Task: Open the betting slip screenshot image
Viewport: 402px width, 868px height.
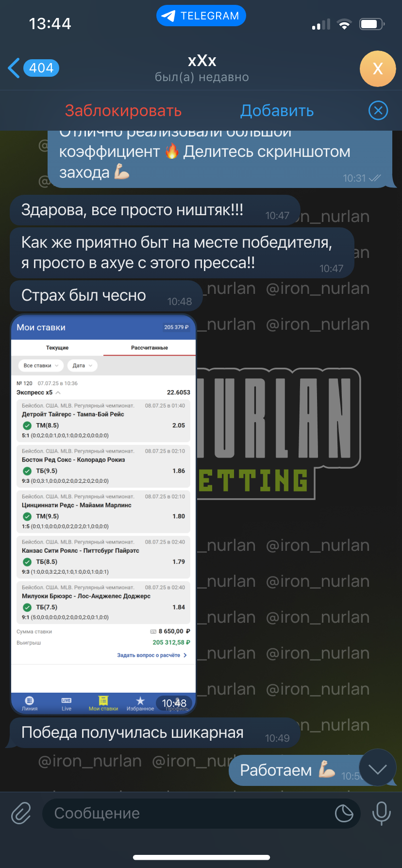Action: 103,515
